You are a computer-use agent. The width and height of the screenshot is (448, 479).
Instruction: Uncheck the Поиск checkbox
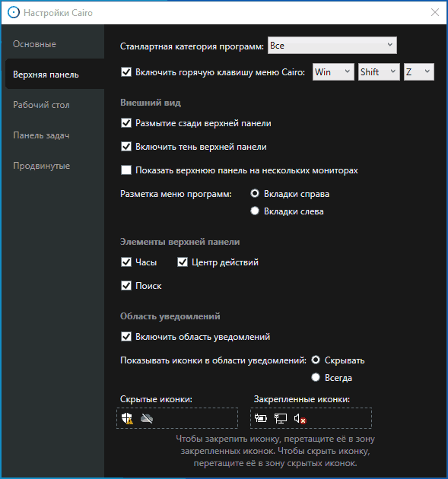[126, 286]
